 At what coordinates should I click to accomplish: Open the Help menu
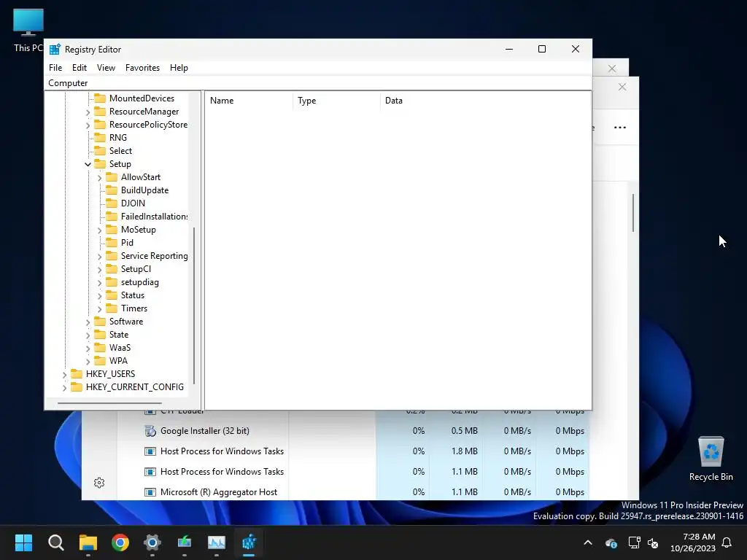coord(179,68)
